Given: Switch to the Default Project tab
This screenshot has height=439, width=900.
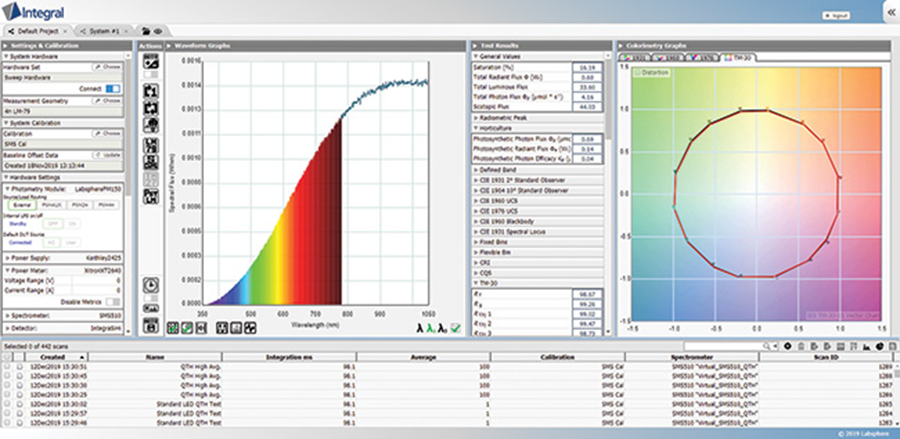Looking at the screenshot, I should pyautogui.click(x=38, y=30).
